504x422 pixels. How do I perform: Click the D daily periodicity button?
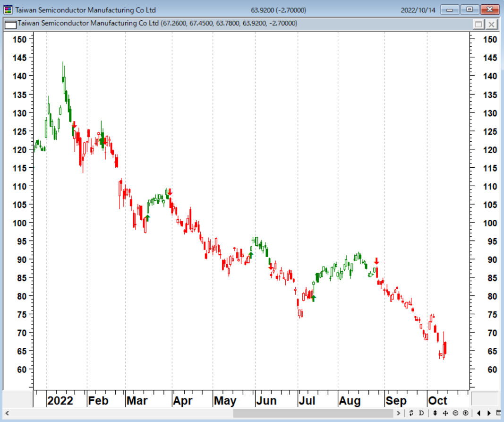[421, 413]
